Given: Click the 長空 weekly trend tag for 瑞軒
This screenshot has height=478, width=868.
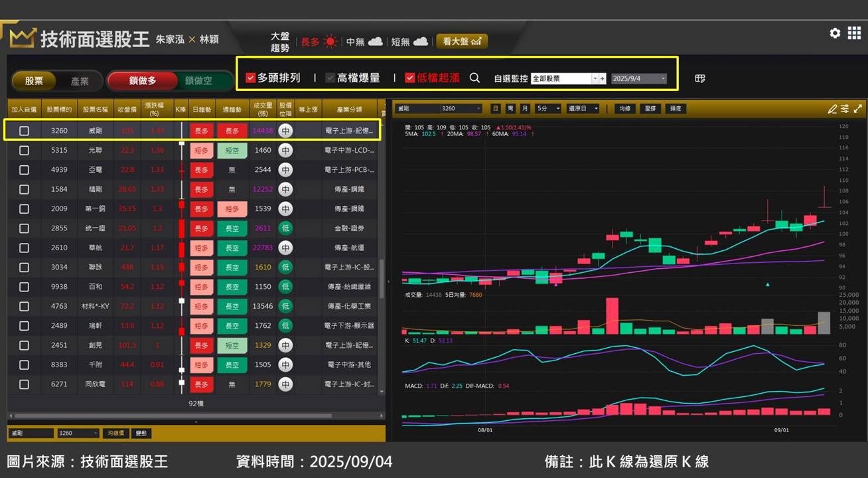Looking at the screenshot, I should pyautogui.click(x=232, y=326).
